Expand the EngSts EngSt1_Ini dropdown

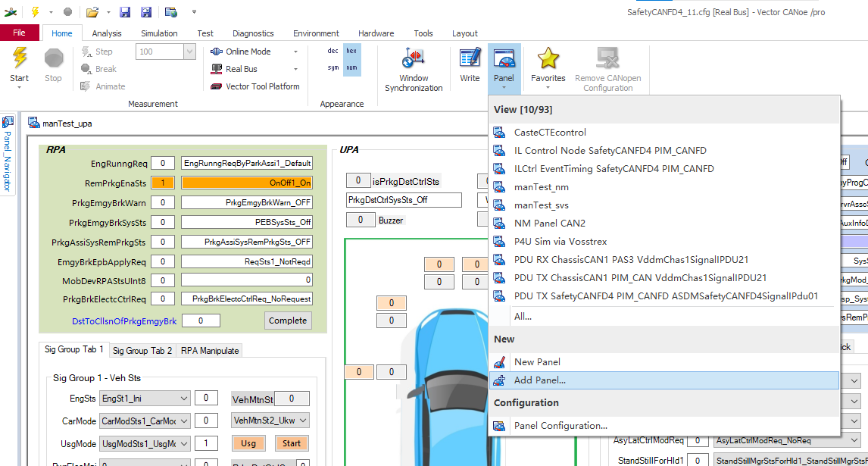tap(184, 399)
